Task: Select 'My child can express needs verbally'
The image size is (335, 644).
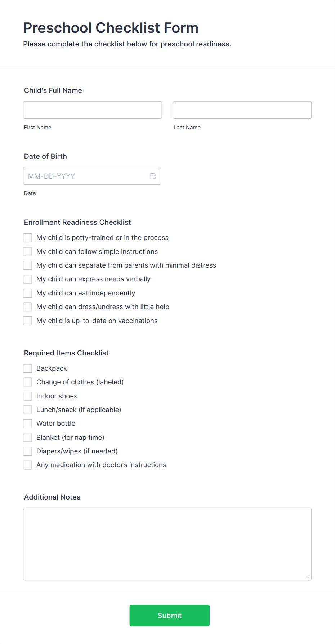Action: [x=28, y=279]
